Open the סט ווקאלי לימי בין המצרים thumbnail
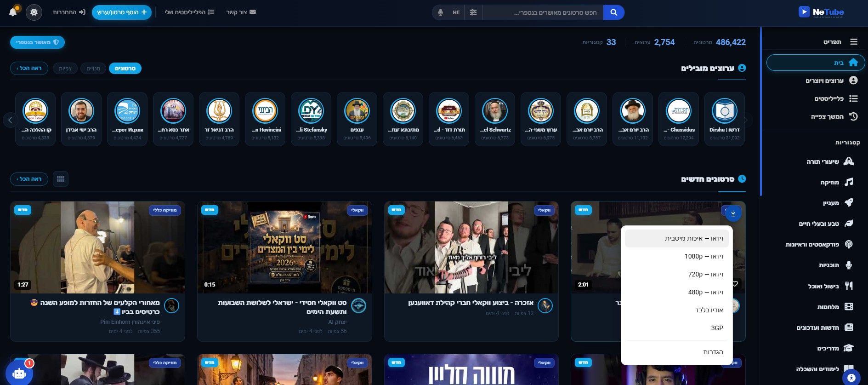This screenshot has width=868, height=385. click(x=284, y=247)
